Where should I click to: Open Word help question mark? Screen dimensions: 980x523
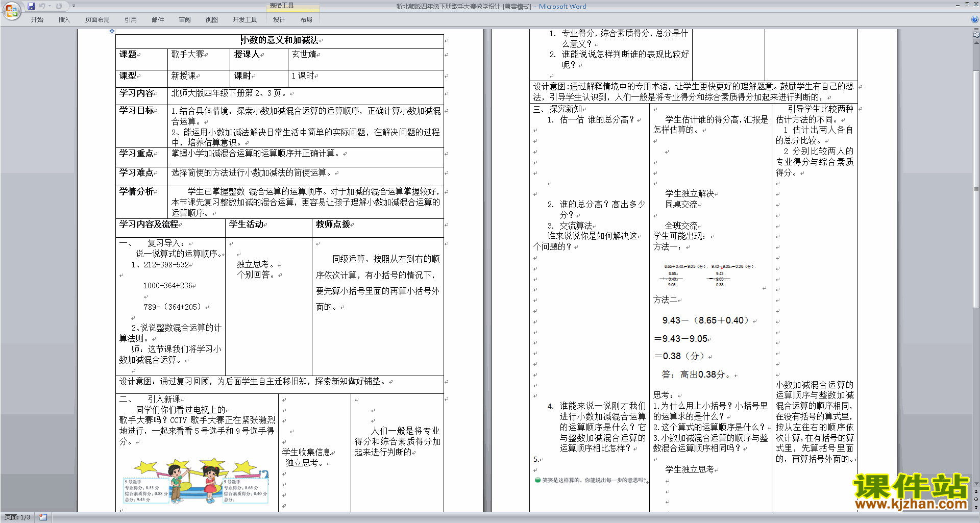pyautogui.click(x=975, y=19)
